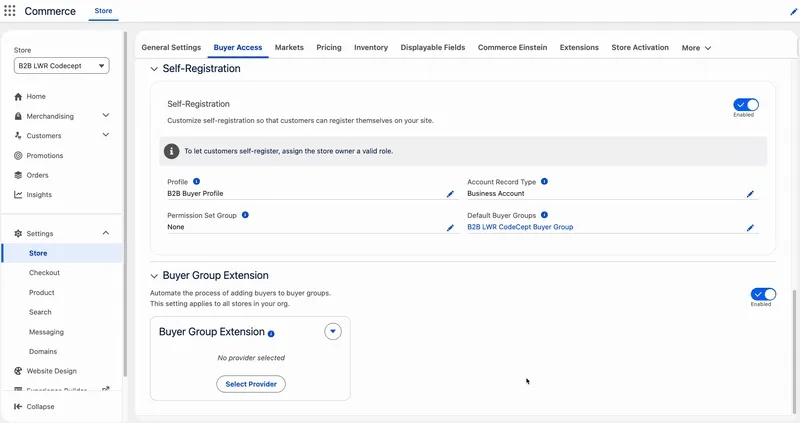Collapse the Self-Registration section chevron

tap(154, 69)
